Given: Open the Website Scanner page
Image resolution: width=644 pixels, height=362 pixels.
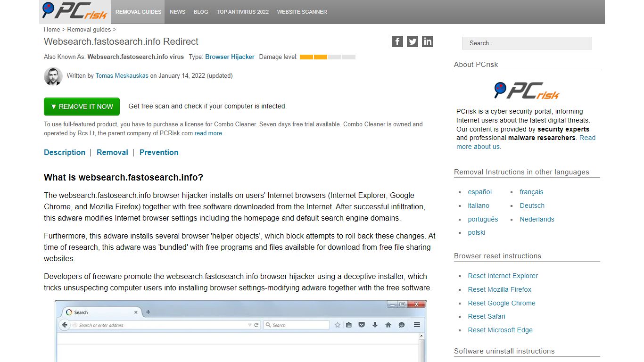Looking at the screenshot, I should coord(302,12).
